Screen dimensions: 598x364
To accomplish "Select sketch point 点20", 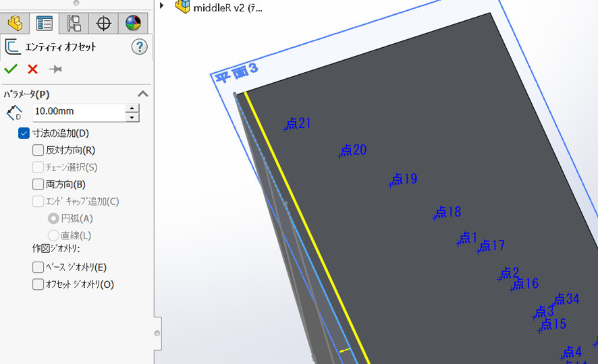I will point(352,150).
